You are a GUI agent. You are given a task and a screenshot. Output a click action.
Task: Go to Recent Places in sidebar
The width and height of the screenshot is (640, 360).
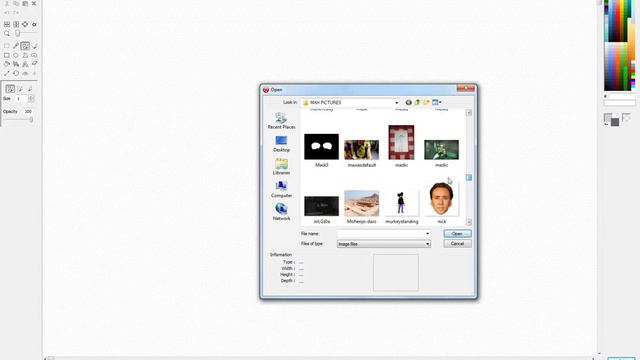click(281, 121)
